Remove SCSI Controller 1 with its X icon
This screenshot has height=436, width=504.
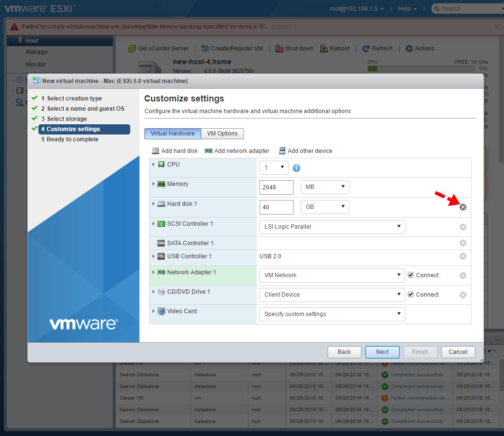pos(463,227)
